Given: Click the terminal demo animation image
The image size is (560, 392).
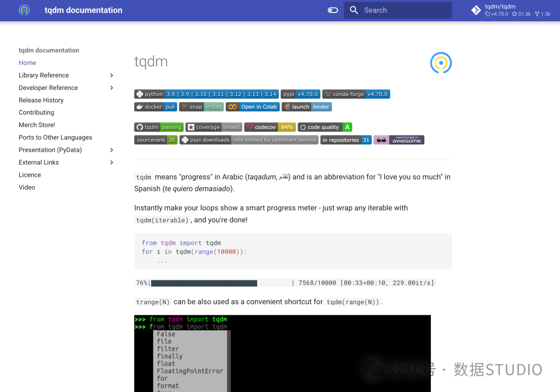Looking at the screenshot, I should click(283, 354).
